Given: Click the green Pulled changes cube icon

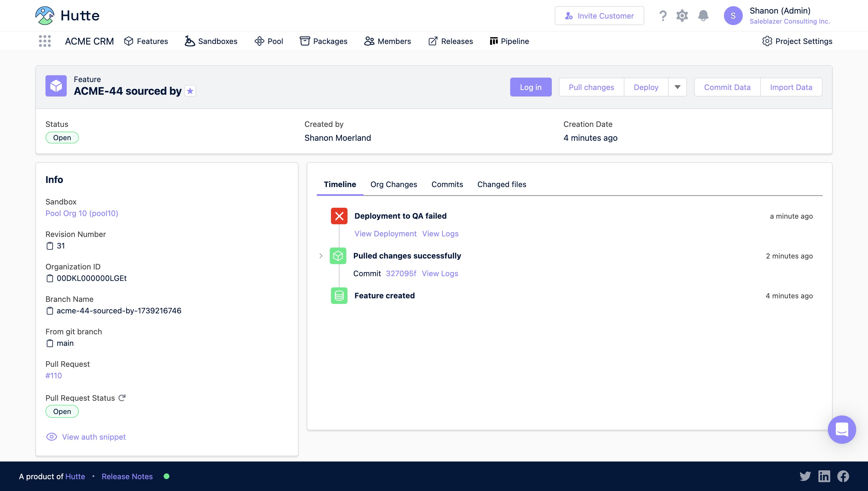Looking at the screenshot, I should 338,256.
